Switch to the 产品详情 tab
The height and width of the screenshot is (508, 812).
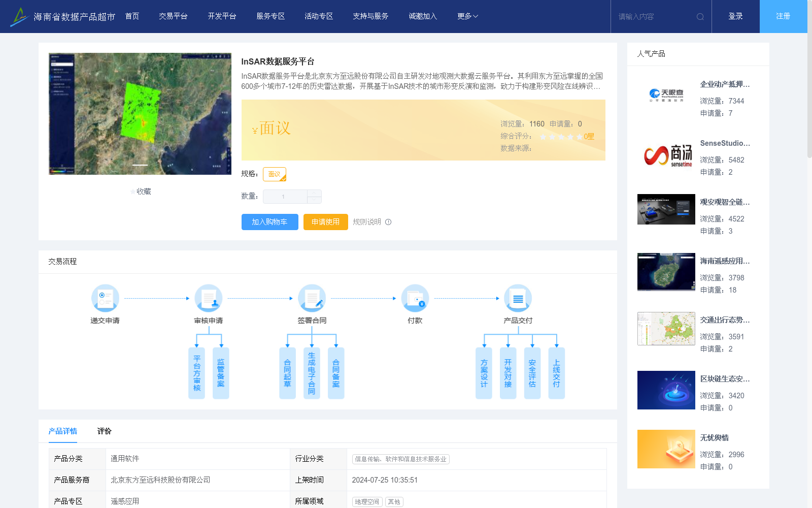(63, 431)
